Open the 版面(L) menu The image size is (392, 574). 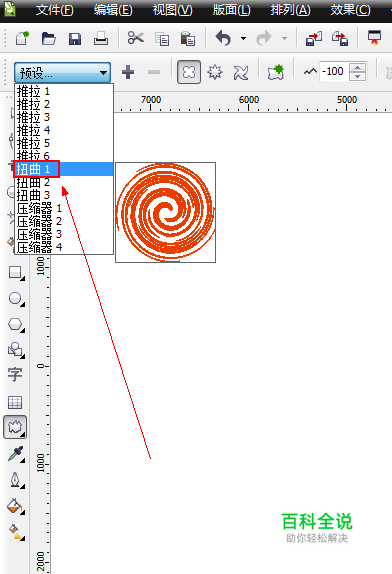(x=232, y=10)
